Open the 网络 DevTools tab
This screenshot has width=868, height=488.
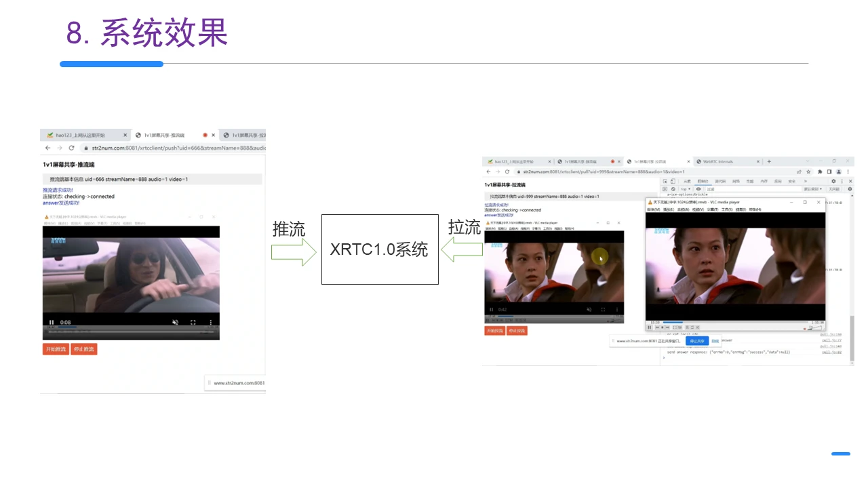click(736, 181)
